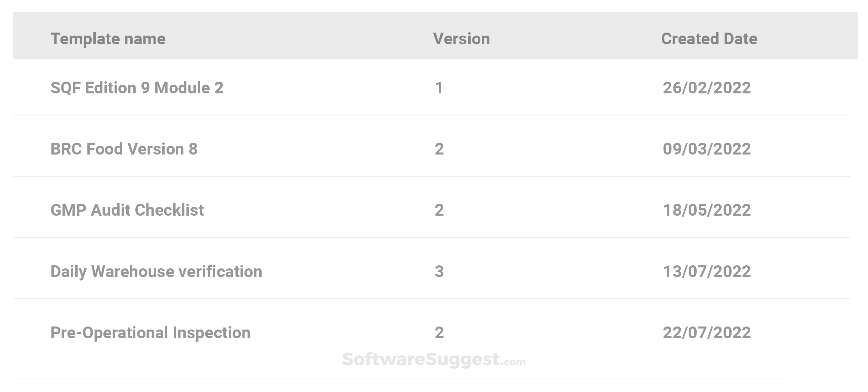Click the SoftwareSuggest.com watermark
Screen dimensions: 868x392
click(x=434, y=359)
